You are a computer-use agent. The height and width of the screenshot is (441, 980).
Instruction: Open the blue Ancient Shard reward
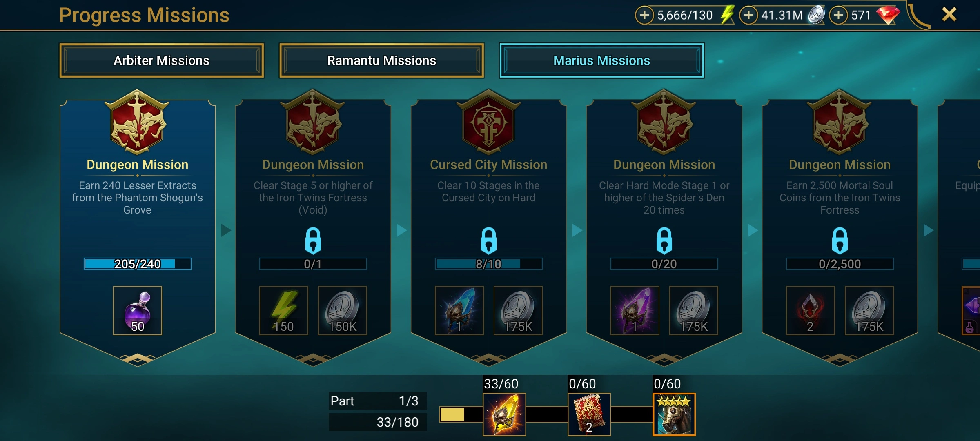pos(459,311)
